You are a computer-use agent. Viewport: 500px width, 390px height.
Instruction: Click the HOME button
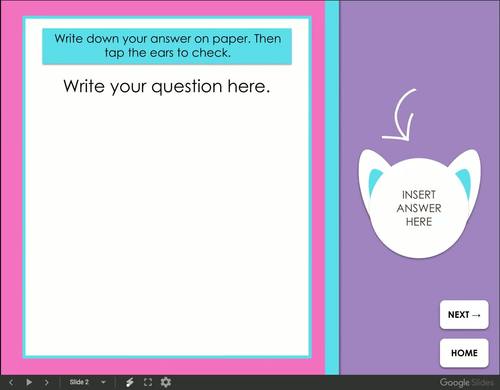pyautogui.click(x=464, y=353)
